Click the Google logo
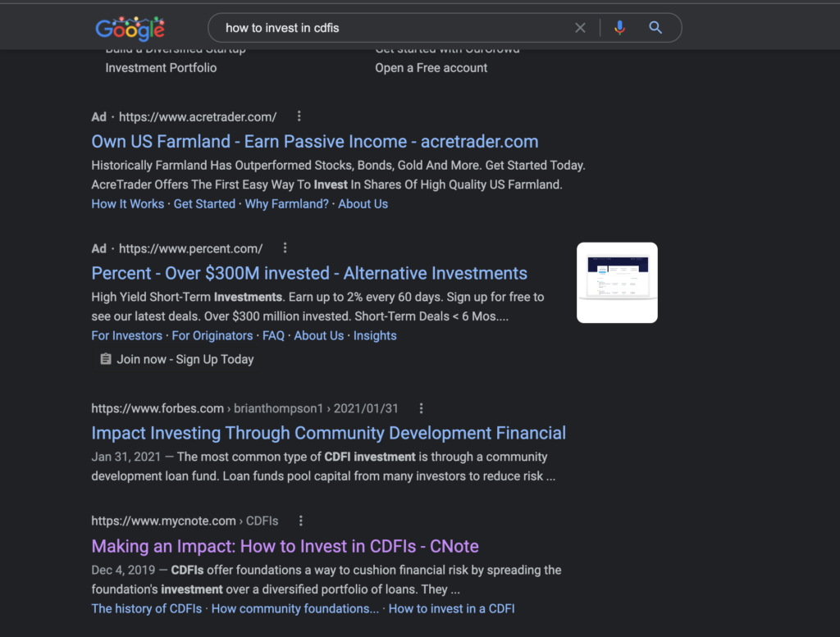Image resolution: width=840 pixels, height=637 pixels. [130, 29]
